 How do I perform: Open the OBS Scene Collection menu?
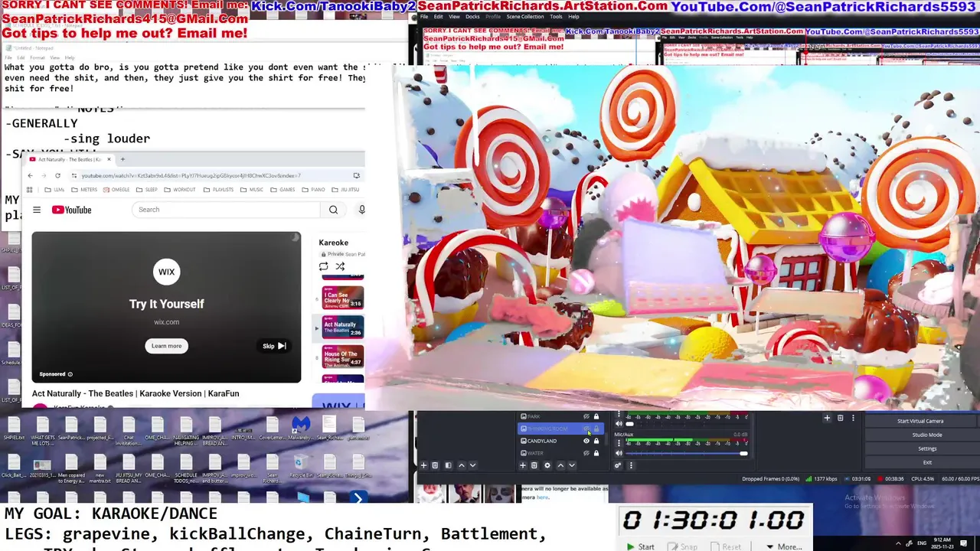(524, 16)
